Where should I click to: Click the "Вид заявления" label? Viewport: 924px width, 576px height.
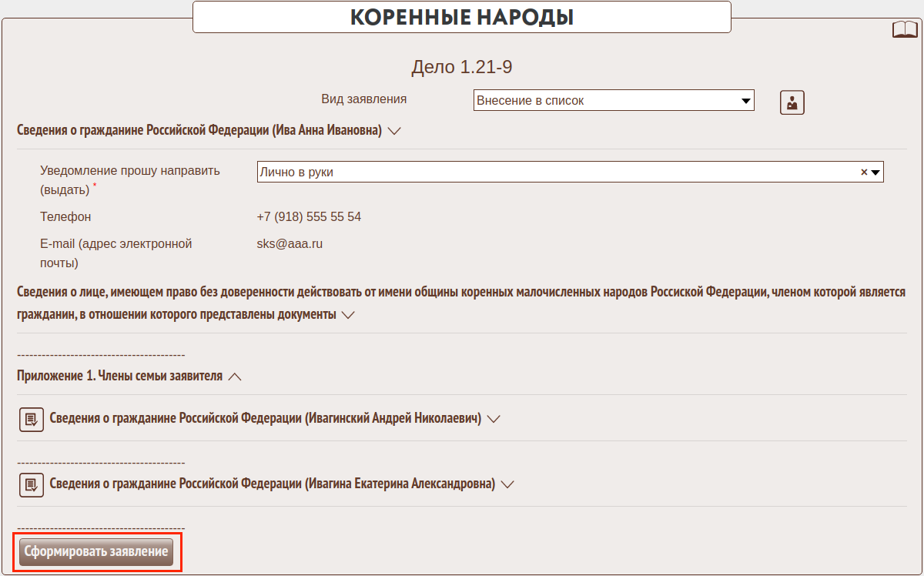pyautogui.click(x=363, y=99)
